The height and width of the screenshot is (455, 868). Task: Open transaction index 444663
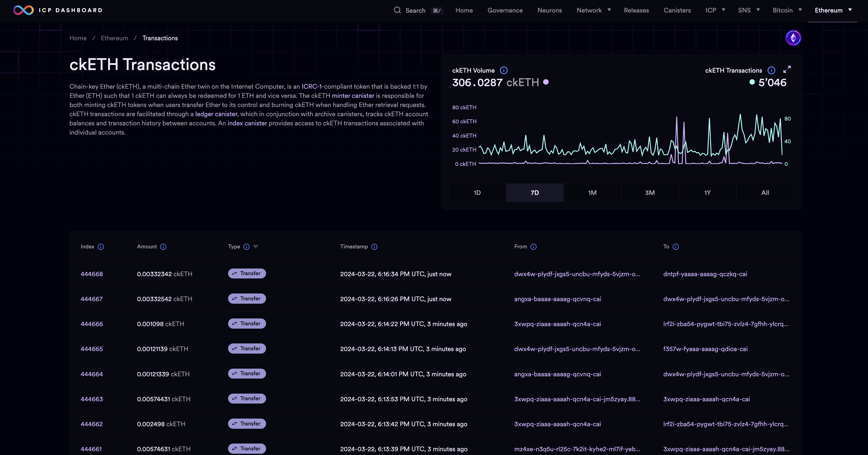(92, 399)
